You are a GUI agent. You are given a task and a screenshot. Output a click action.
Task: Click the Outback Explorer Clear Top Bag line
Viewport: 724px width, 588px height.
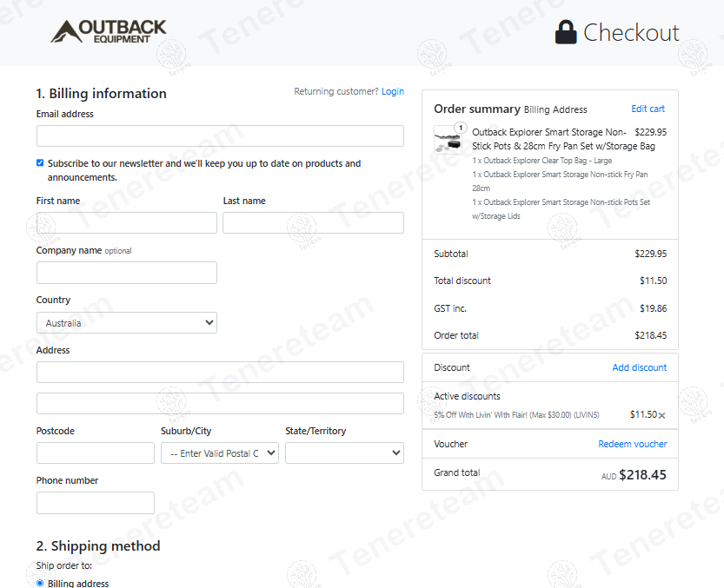(541, 161)
